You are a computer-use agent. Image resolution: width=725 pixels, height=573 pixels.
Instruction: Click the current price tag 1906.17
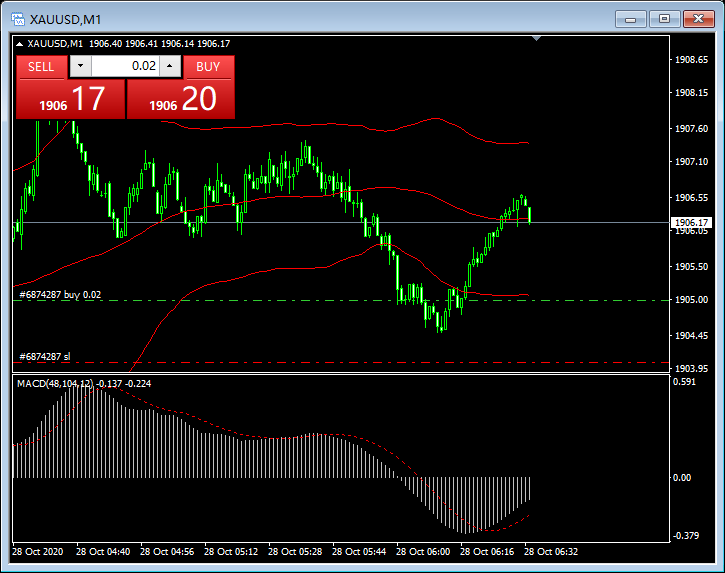[x=691, y=222]
